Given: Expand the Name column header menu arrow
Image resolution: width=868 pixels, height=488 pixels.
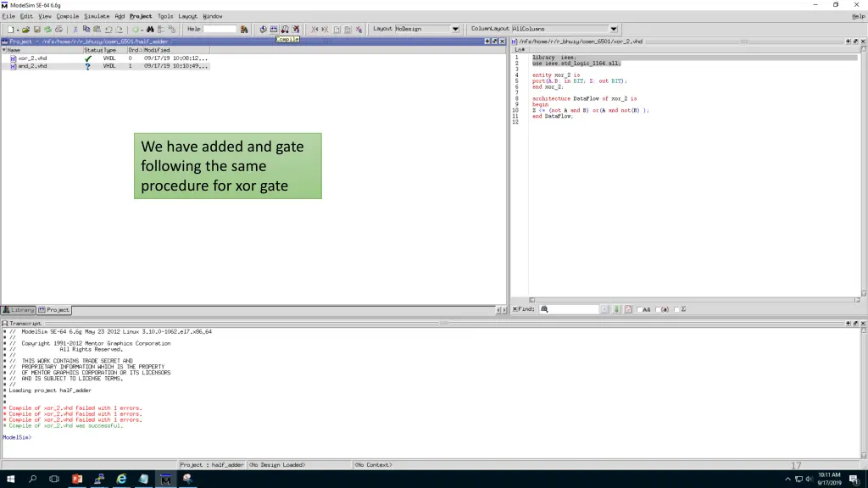Looking at the screenshot, I should tap(4, 50).
